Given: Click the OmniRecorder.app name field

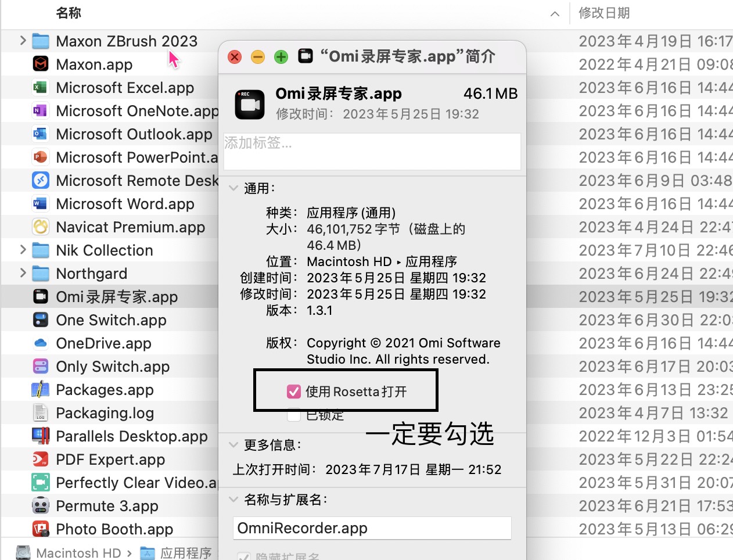Looking at the screenshot, I should pyautogui.click(x=372, y=528).
